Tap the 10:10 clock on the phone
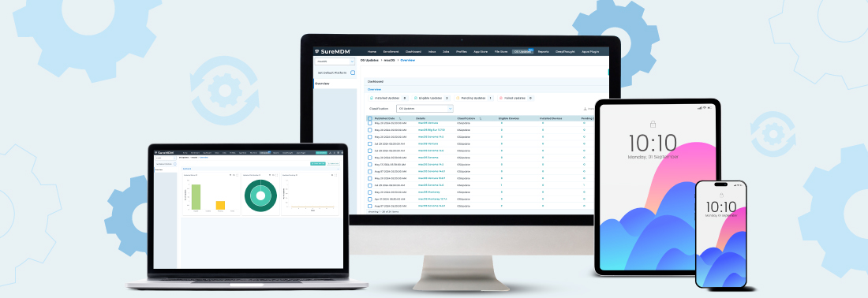 point(720,207)
